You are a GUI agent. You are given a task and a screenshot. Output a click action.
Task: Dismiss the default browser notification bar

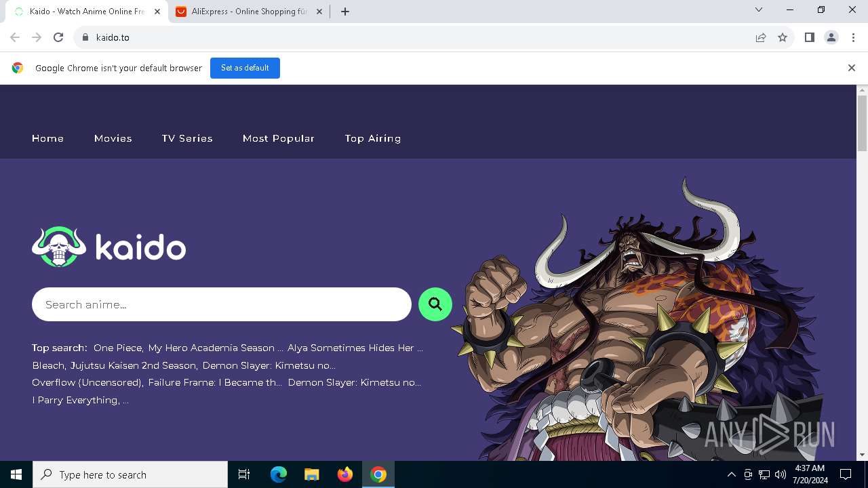852,68
